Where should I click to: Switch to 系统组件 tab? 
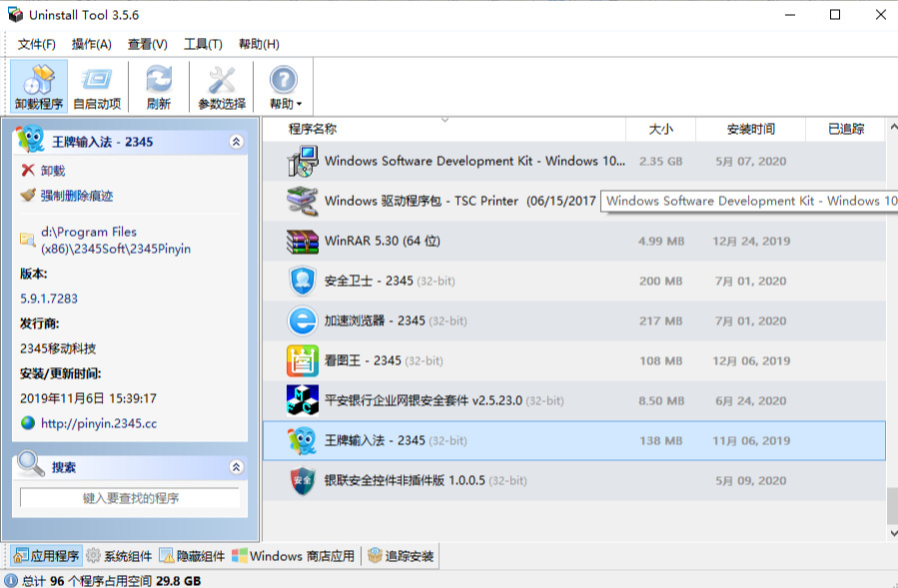pos(119,555)
